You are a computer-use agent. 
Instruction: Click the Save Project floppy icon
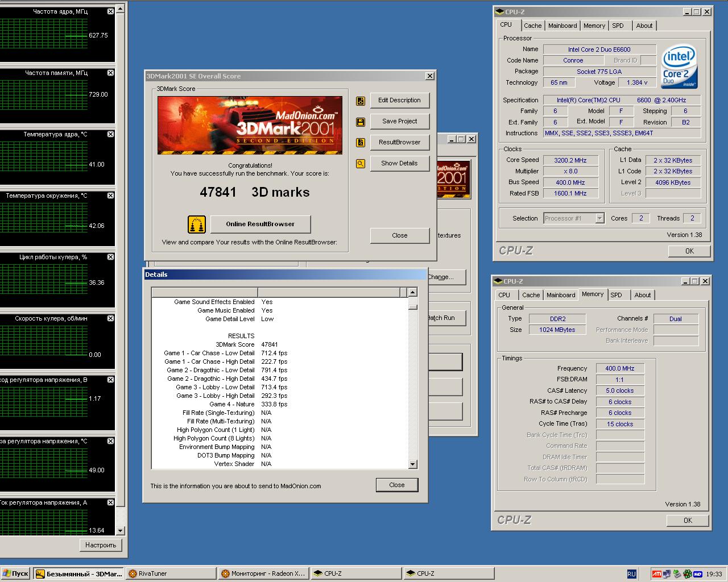click(x=360, y=122)
